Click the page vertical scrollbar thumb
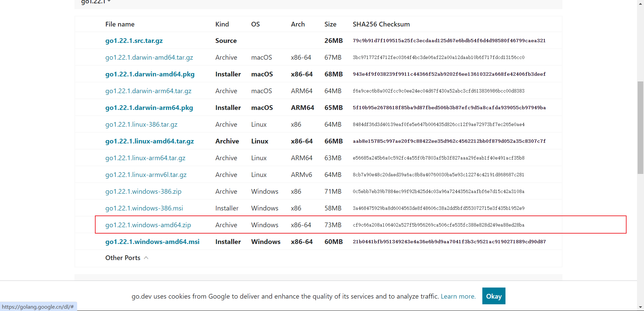644x311 pixels. tap(640, 127)
